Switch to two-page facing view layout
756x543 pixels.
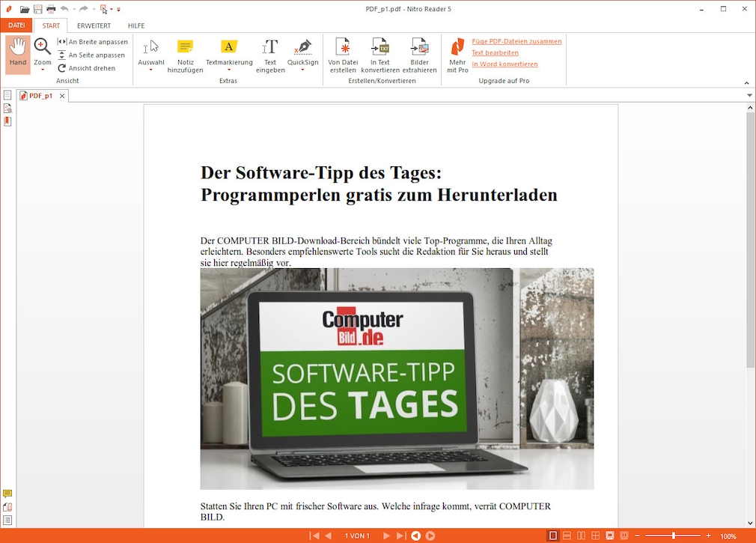(x=582, y=536)
